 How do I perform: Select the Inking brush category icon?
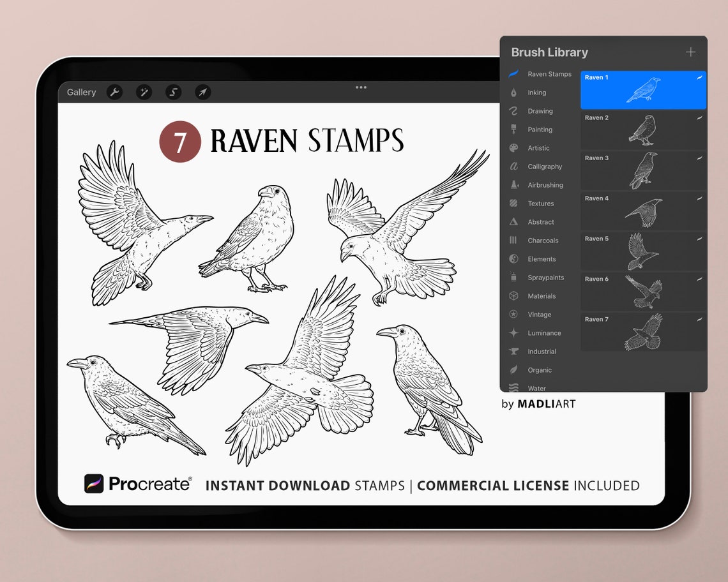(x=515, y=92)
